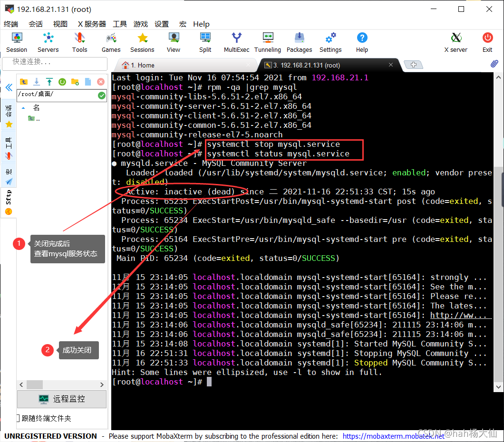Confirm path with green checkmark icon

click(x=102, y=96)
